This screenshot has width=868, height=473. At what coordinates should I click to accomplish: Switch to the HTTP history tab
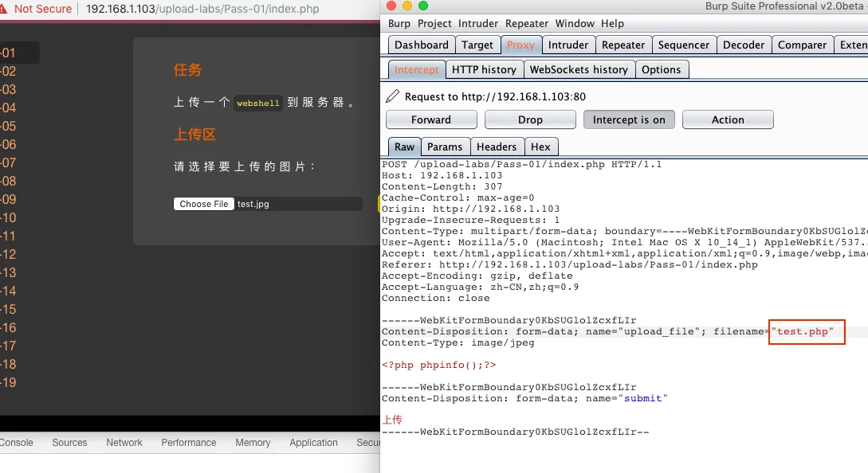[484, 69]
